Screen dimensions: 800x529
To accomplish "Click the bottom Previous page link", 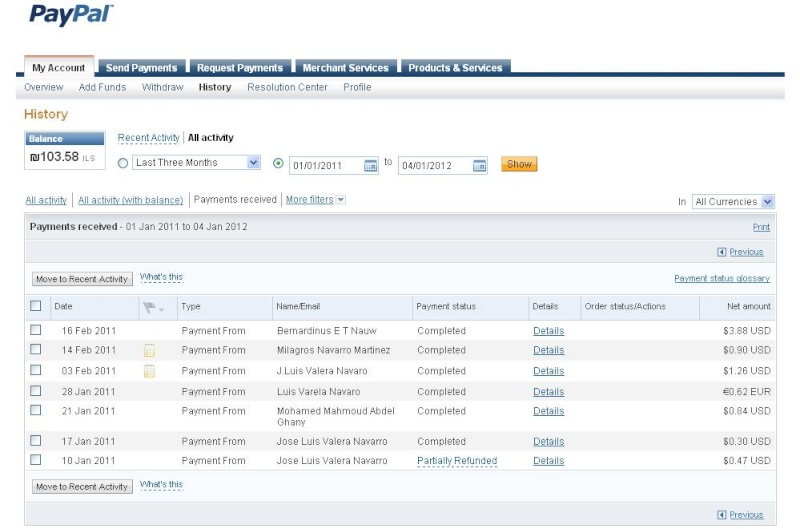I will click(746, 515).
